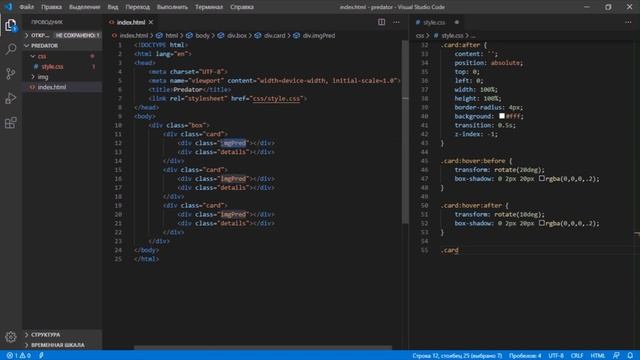Image resolution: width=640 pixels, height=360 pixels.
Task: Expand the ВРЕМЕННАЯ ШКАЛА timeline section
Action: click(x=62, y=345)
